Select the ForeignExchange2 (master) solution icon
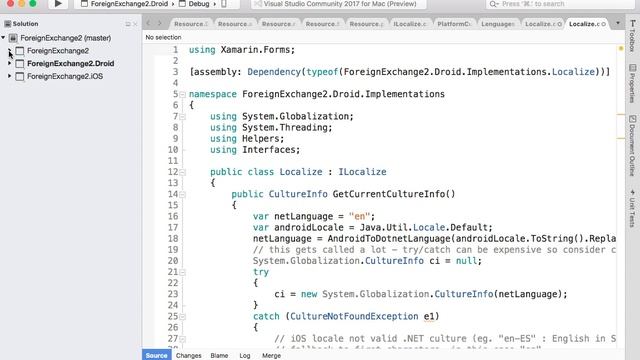 pyautogui.click(x=13, y=38)
